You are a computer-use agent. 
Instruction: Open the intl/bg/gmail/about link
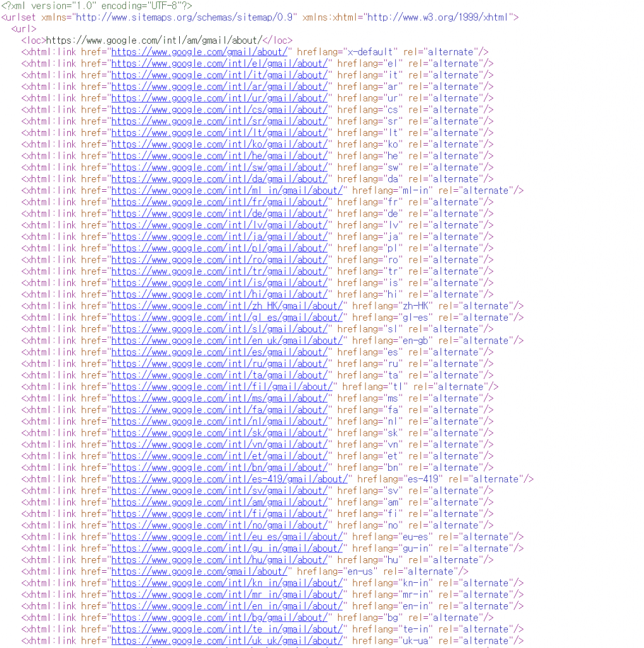[219, 618]
